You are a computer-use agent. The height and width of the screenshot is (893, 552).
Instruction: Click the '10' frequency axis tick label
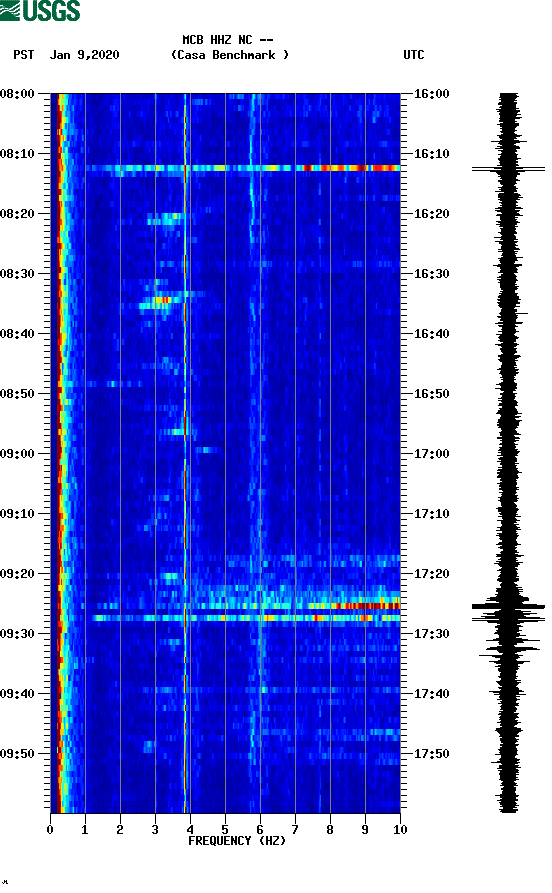click(400, 830)
